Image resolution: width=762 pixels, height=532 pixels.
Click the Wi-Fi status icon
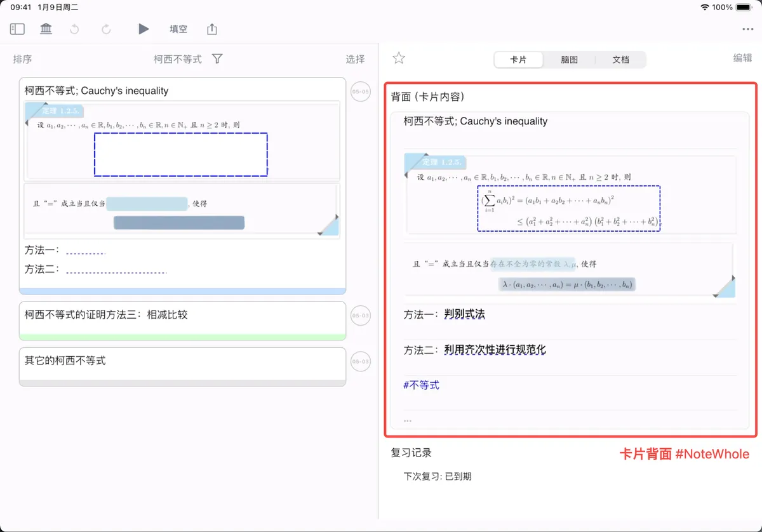[705, 7]
